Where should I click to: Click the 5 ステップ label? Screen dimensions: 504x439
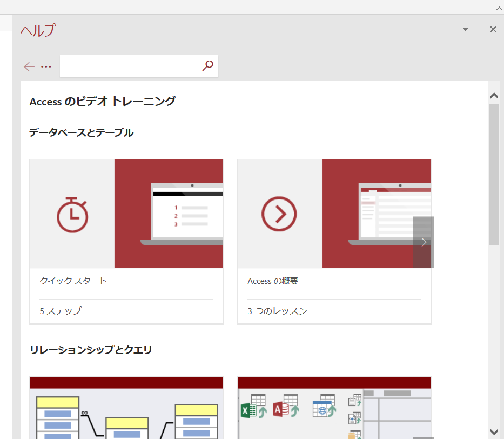pos(61,311)
